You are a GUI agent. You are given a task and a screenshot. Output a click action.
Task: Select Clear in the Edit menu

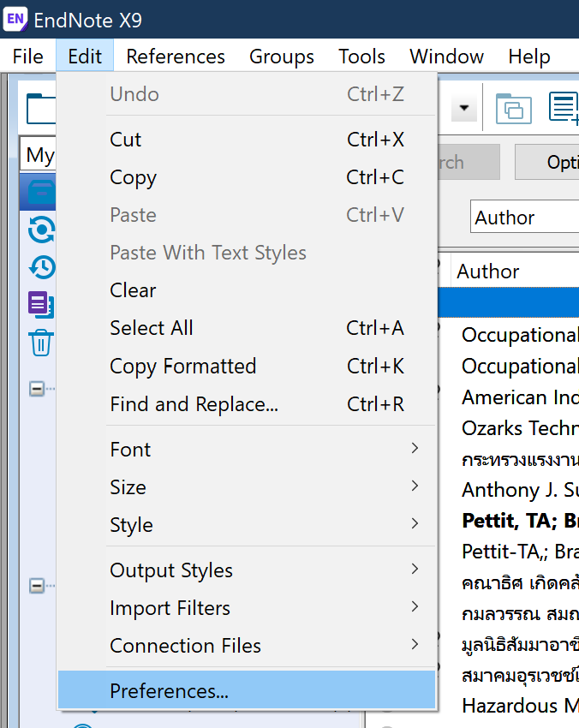pyautogui.click(x=247, y=290)
